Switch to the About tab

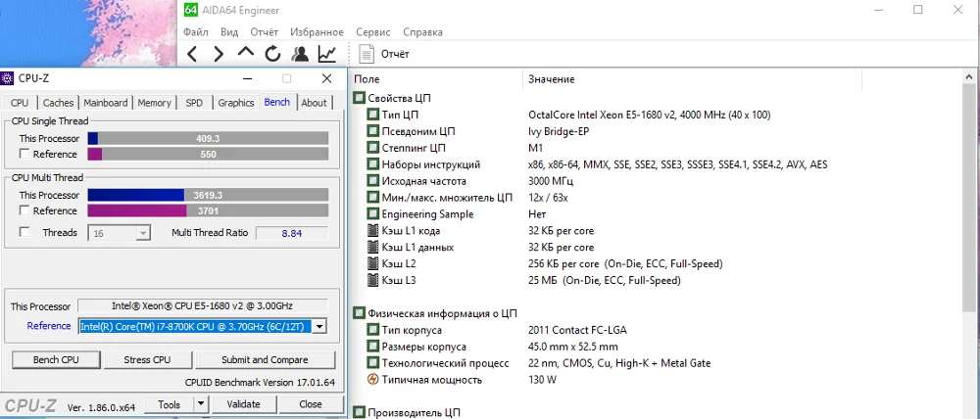pyautogui.click(x=314, y=103)
